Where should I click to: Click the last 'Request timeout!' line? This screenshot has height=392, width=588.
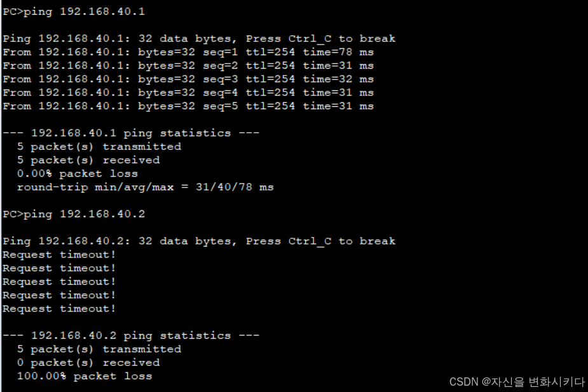click(x=59, y=308)
